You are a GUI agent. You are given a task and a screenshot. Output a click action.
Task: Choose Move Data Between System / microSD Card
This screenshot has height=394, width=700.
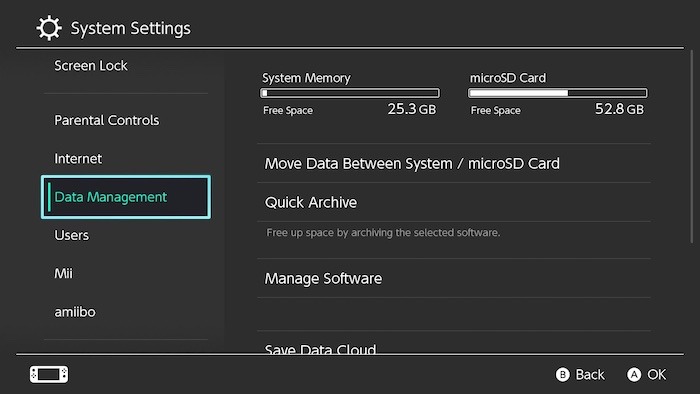454,163
